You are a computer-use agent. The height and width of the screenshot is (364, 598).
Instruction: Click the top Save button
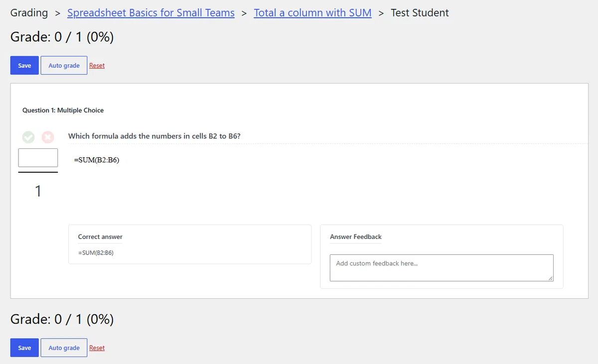[x=24, y=65]
